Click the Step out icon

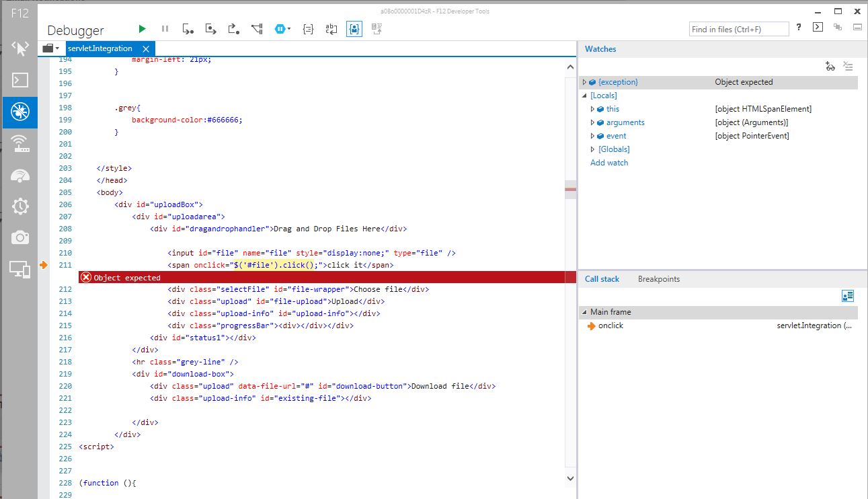point(234,29)
